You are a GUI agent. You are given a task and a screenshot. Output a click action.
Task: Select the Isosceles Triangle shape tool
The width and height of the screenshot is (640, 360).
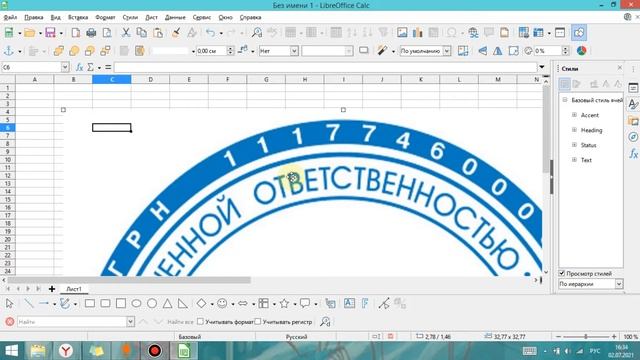(x=167, y=303)
